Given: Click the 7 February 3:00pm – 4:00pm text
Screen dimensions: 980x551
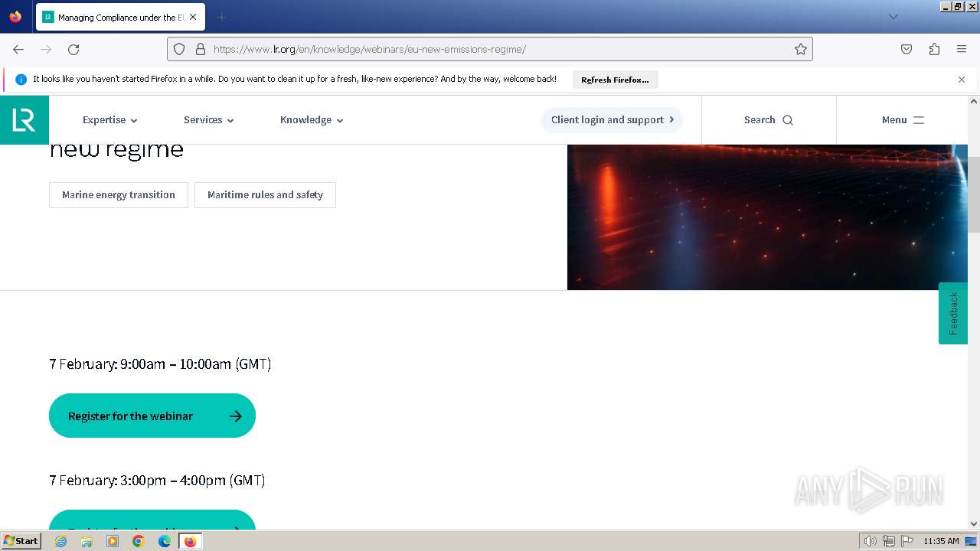Looking at the screenshot, I should 157,480.
